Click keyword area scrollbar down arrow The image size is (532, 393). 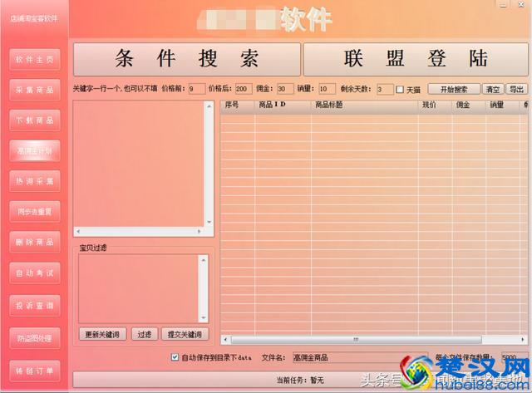tap(209, 222)
